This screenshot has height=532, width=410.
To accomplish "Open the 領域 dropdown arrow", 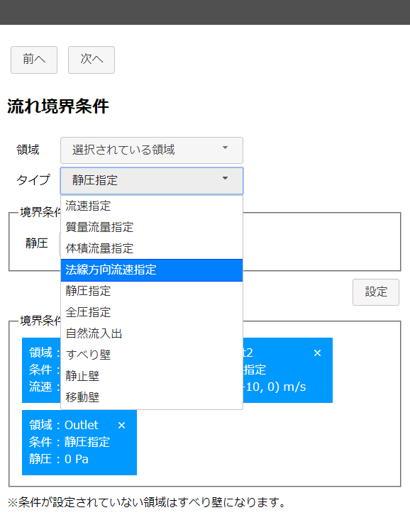I will click(x=225, y=148).
